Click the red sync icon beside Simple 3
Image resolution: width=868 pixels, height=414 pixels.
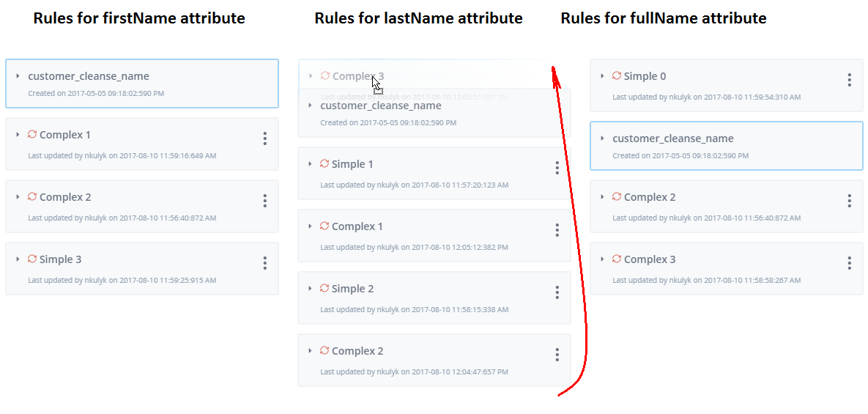(32, 259)
